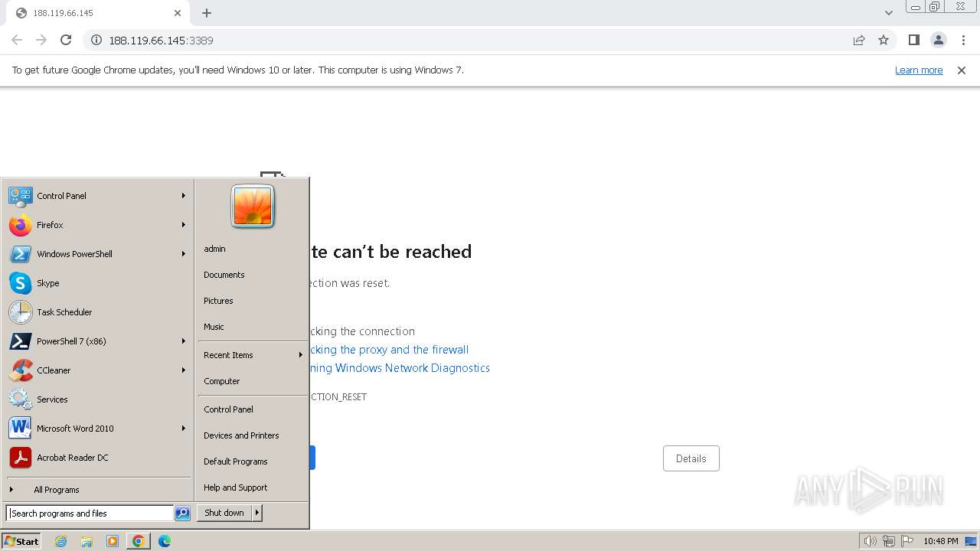Image resolution: width=980 pixels, height=551 pixels.
Task: Open Microsoft Edge from the taskbar
Action: [x=165, y=541]
